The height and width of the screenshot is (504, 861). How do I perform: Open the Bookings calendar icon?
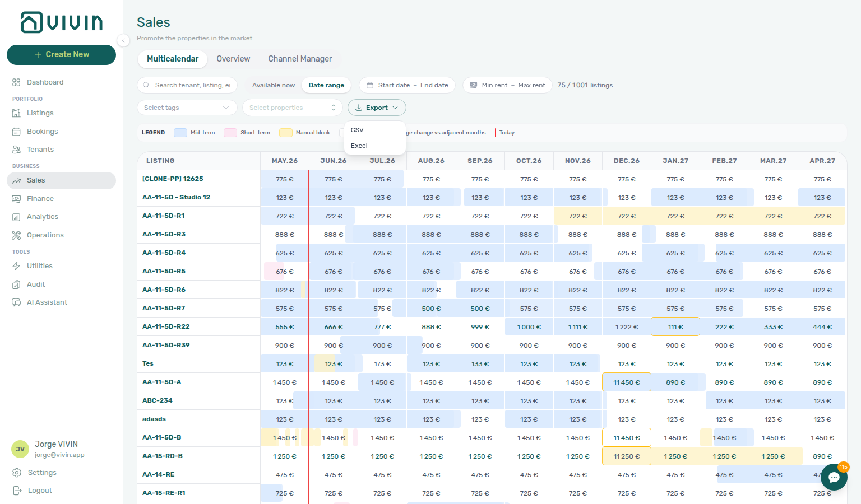(x=16, y=132)
